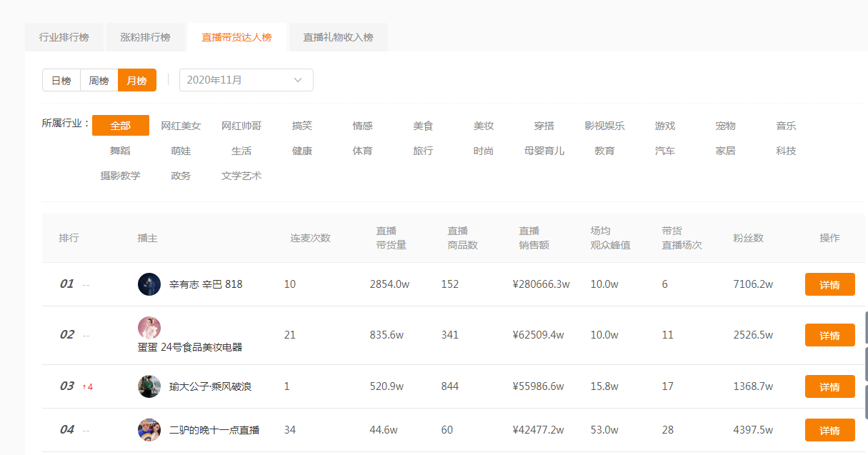Select the 周榜 option
This screenshot has width=868, height=455.
pyautogui.click(x=99, y=80)
